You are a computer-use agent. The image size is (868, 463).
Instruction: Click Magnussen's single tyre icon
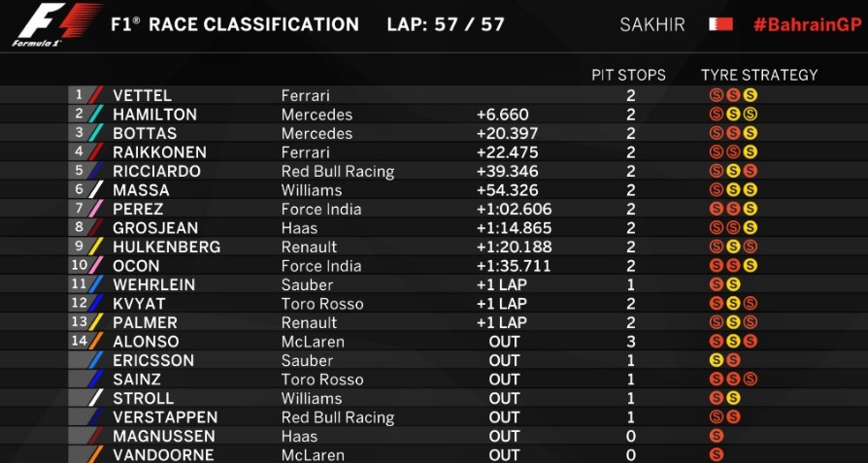717,436
